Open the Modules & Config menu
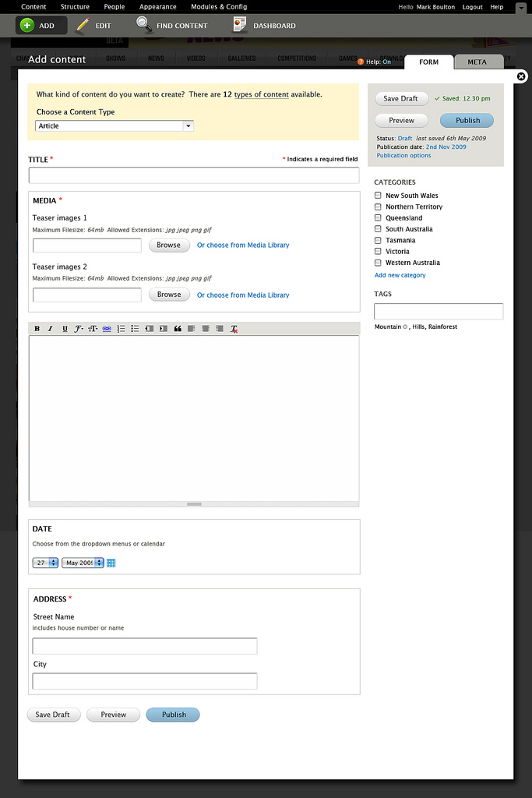The image size is (532, 798). coord(219,6)
